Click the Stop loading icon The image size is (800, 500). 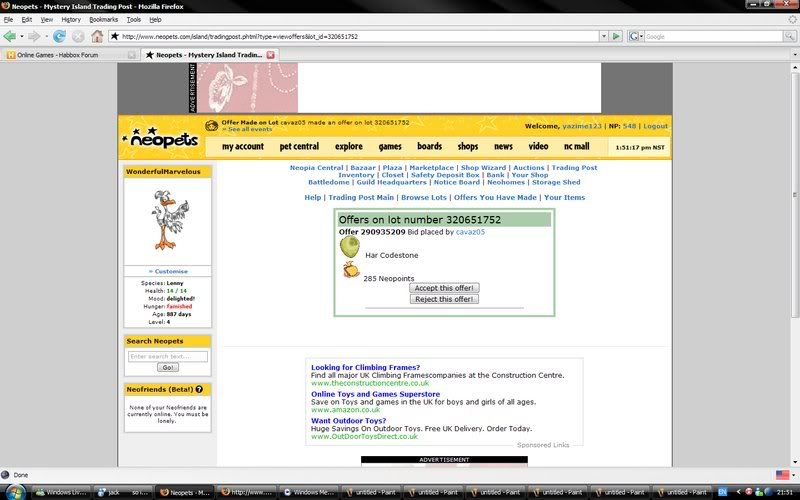coord(77,36)
